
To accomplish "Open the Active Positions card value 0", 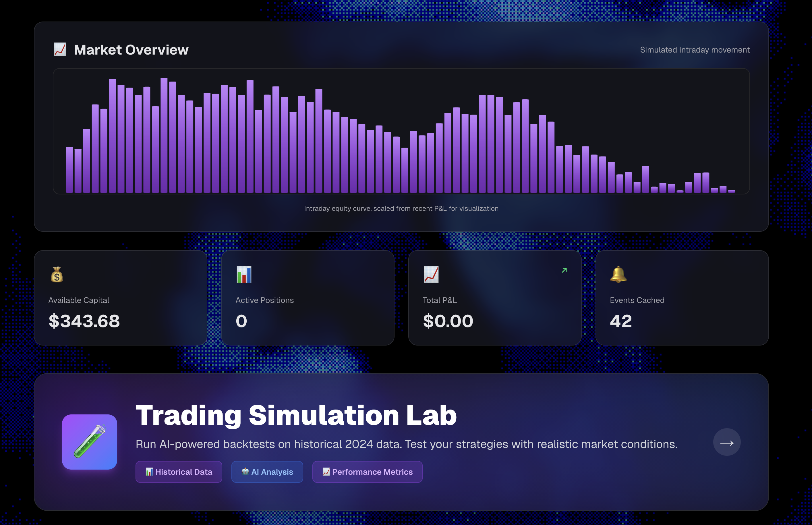I will tap(241, 321).
